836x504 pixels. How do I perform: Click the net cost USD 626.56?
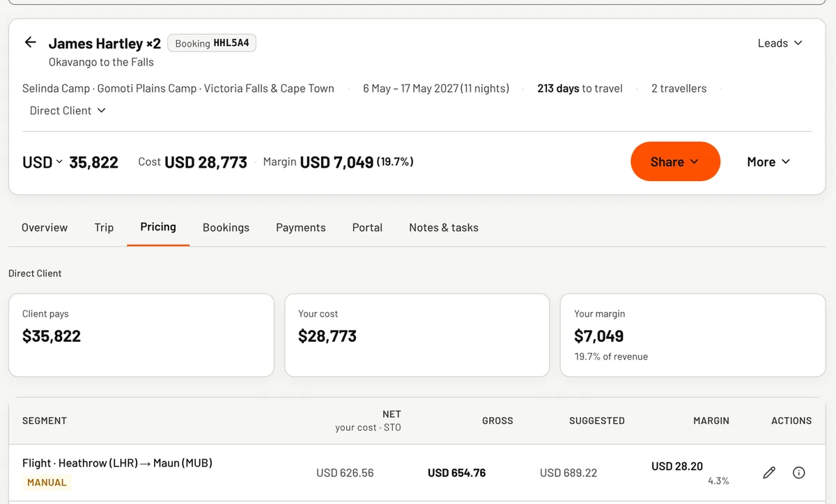coord(345,473)
